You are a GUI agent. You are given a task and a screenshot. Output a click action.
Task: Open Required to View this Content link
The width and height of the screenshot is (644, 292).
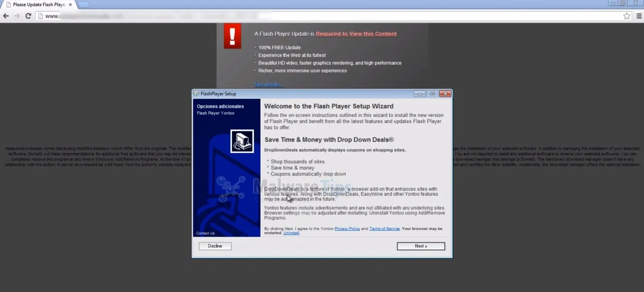356,34
